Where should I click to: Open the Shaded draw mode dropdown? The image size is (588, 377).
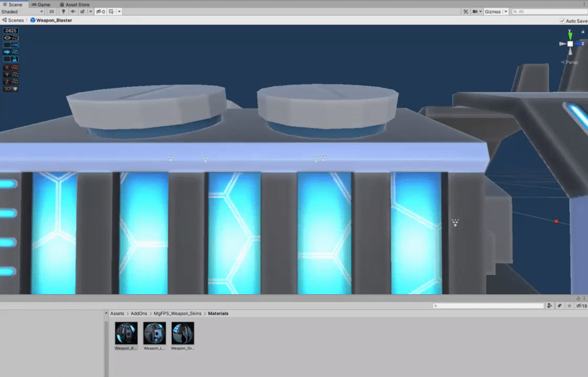22,12
